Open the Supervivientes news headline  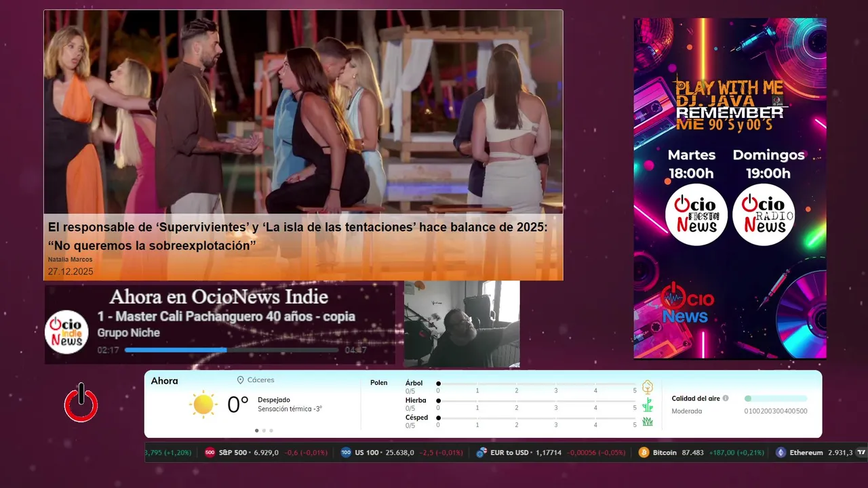click(x=298, y=237)
